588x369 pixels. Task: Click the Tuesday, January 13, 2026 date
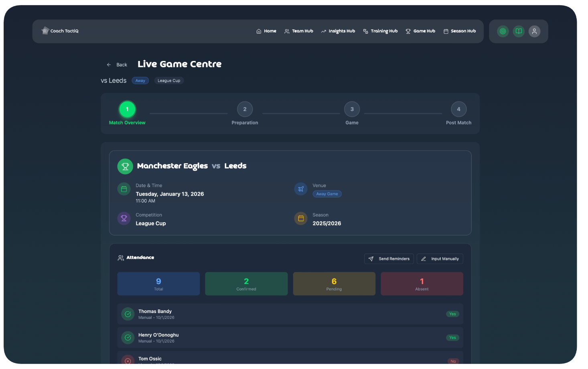tap(170, 194)
